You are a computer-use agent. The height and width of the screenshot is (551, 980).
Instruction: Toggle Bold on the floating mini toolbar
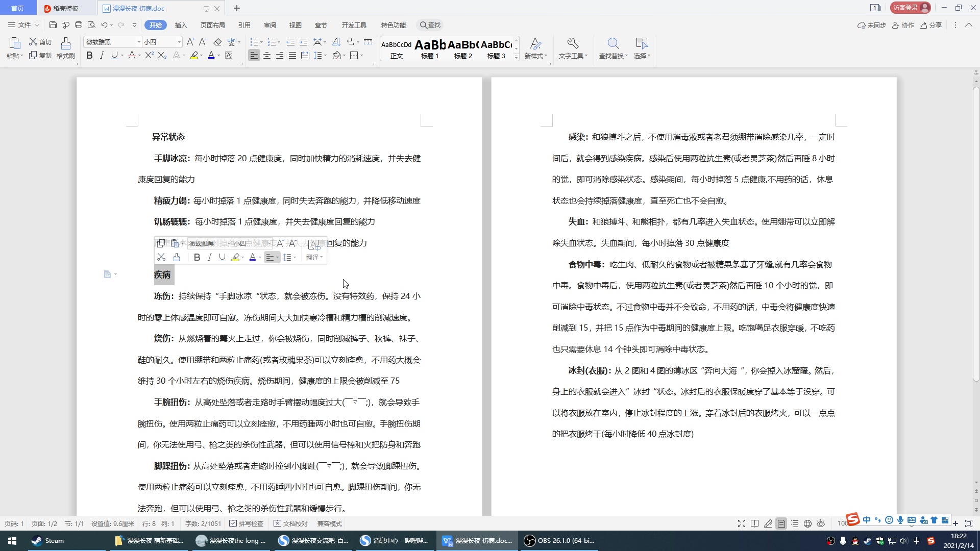[x=197, y=257]
